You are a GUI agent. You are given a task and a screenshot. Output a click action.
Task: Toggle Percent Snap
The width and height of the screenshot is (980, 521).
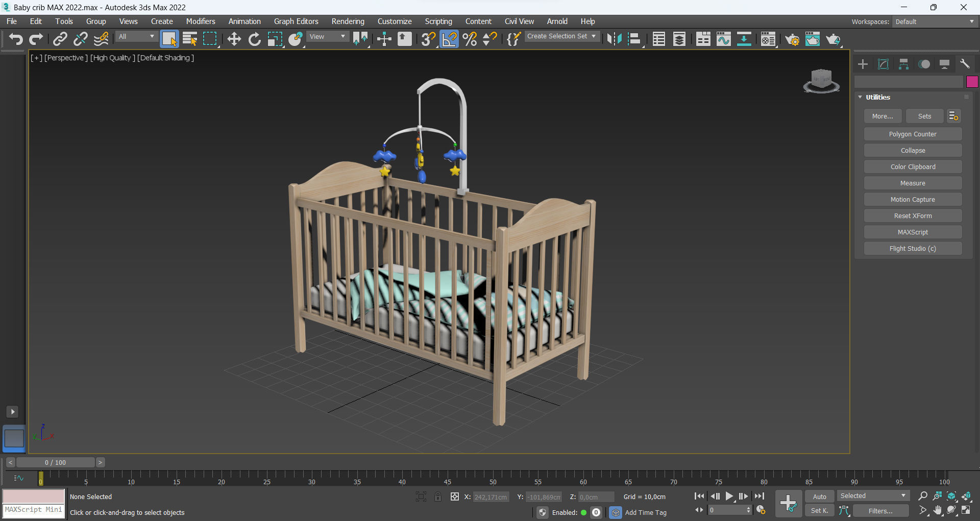pyautogui.click(x=470, y=39)
